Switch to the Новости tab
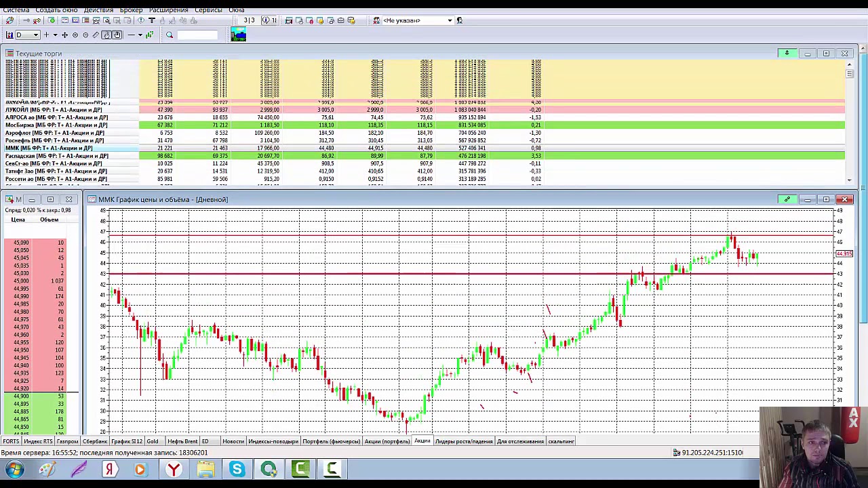868x488 pixels. (x=233, y=441)
